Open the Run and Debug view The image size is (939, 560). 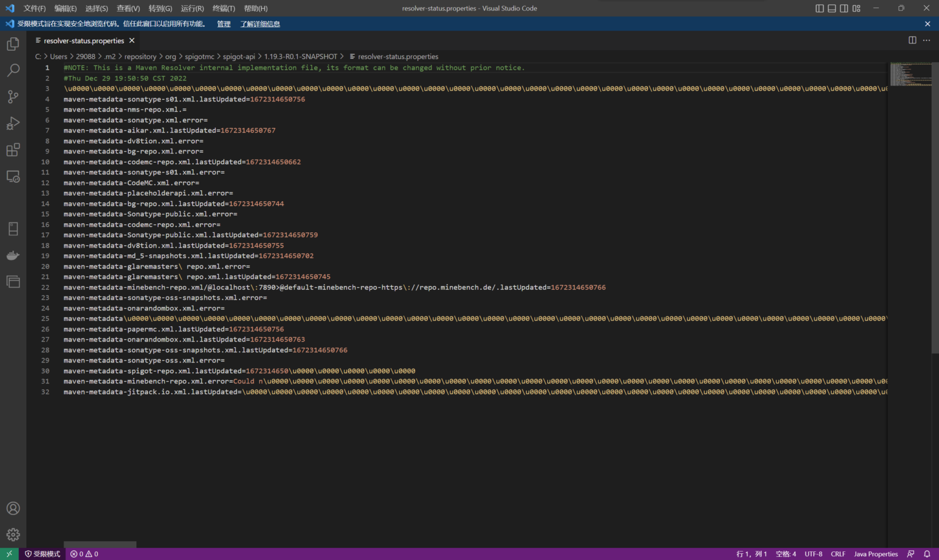point(13,123)
